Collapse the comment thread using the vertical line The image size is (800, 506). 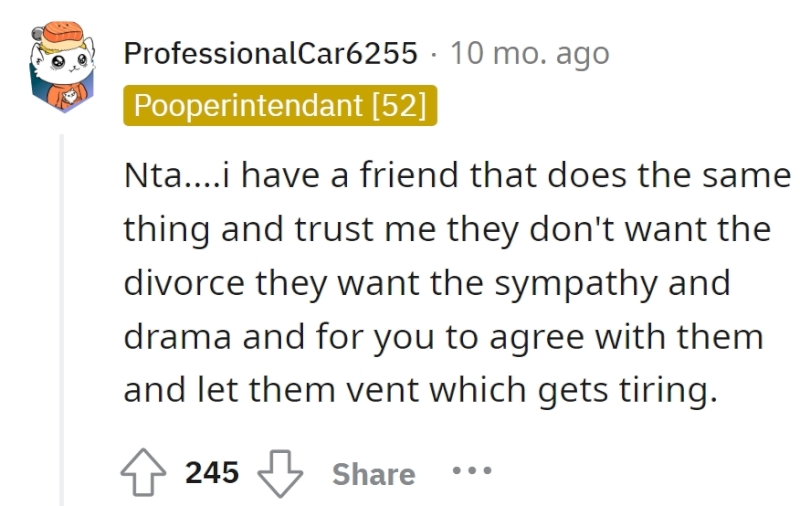click(62, 320)
